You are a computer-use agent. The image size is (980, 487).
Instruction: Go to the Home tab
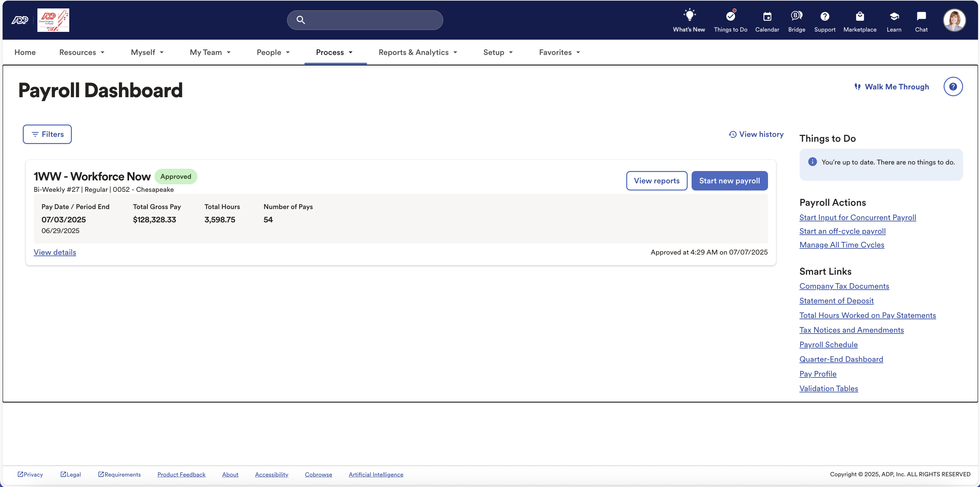[x=25, y=53]
